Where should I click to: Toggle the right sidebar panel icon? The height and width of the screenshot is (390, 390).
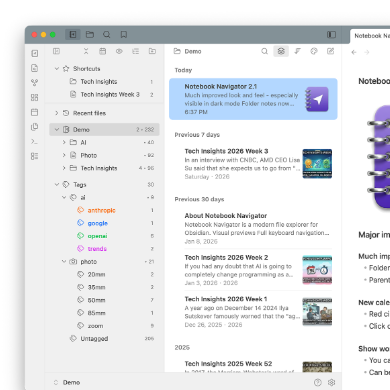click(331, 34)
